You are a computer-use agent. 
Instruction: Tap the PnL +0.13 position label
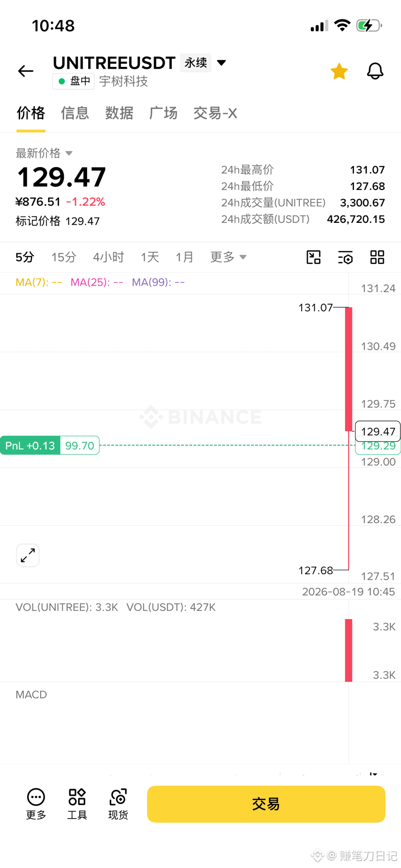coord(30,446)
